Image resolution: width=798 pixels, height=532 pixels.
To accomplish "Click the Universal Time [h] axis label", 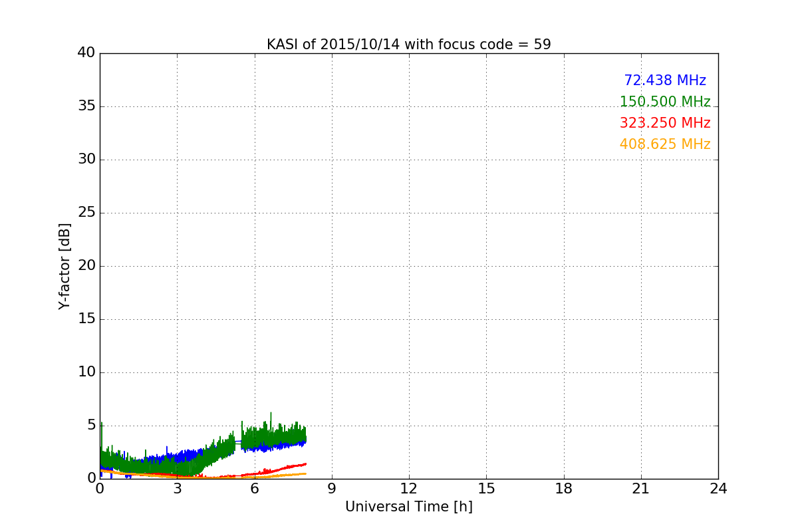I will coord(408,507).
